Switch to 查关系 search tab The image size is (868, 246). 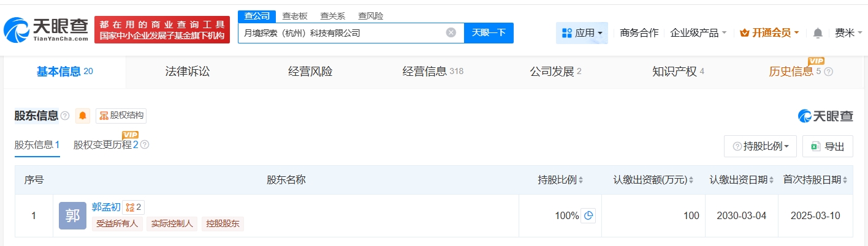tap(332, 16)
